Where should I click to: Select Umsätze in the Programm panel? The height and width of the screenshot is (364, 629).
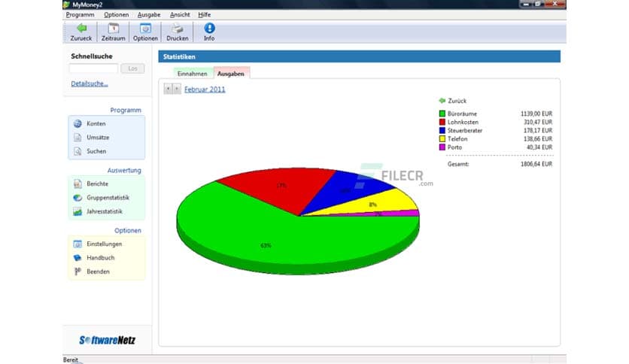(96, 137)
